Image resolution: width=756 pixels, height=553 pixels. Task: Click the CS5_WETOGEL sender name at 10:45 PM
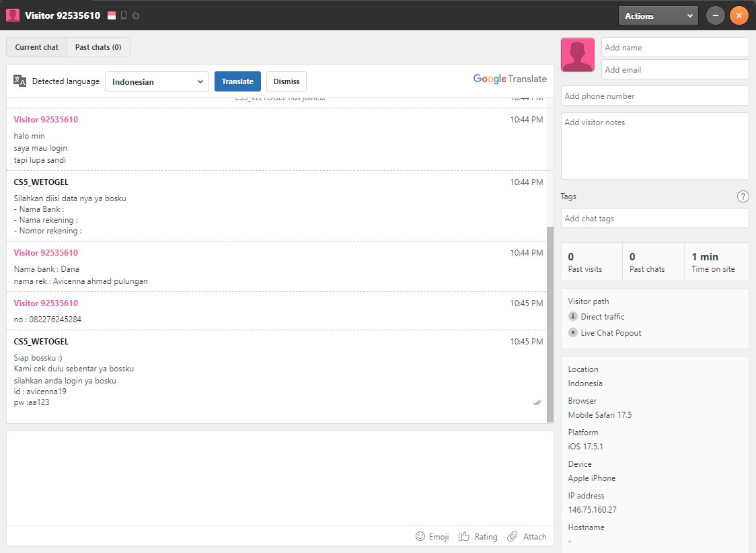pos(41,341)
